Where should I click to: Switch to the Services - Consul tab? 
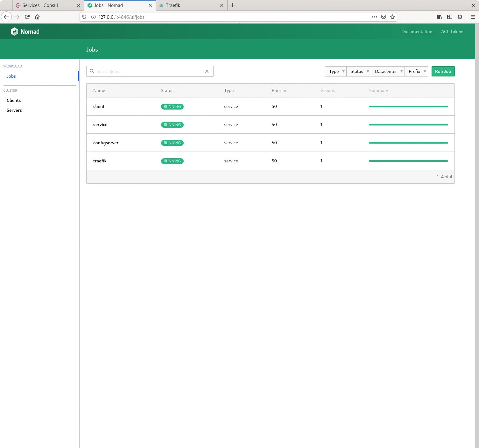click(40, 5)
